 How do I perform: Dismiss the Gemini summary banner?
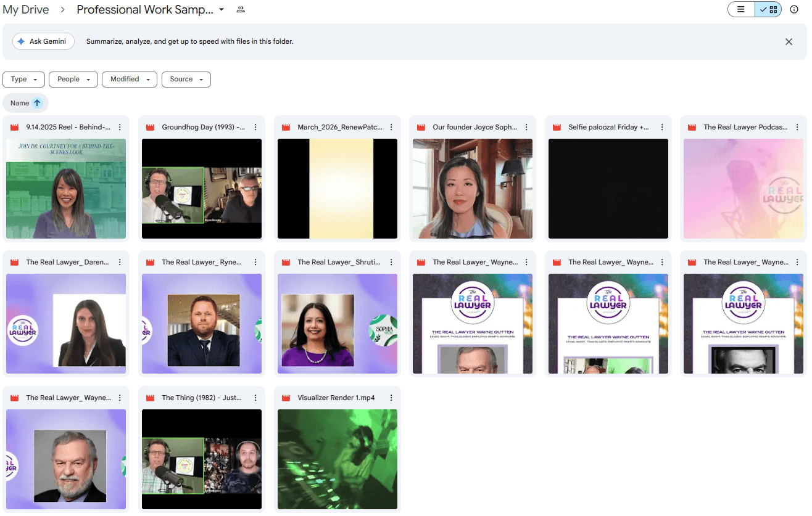coord(789,42)
